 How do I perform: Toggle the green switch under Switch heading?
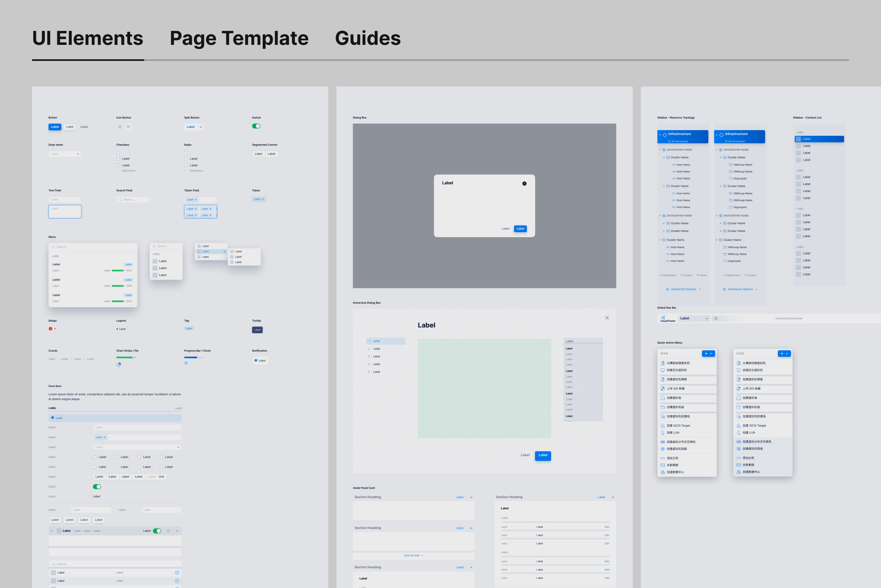pyautogui.click(x=256, y=126)
